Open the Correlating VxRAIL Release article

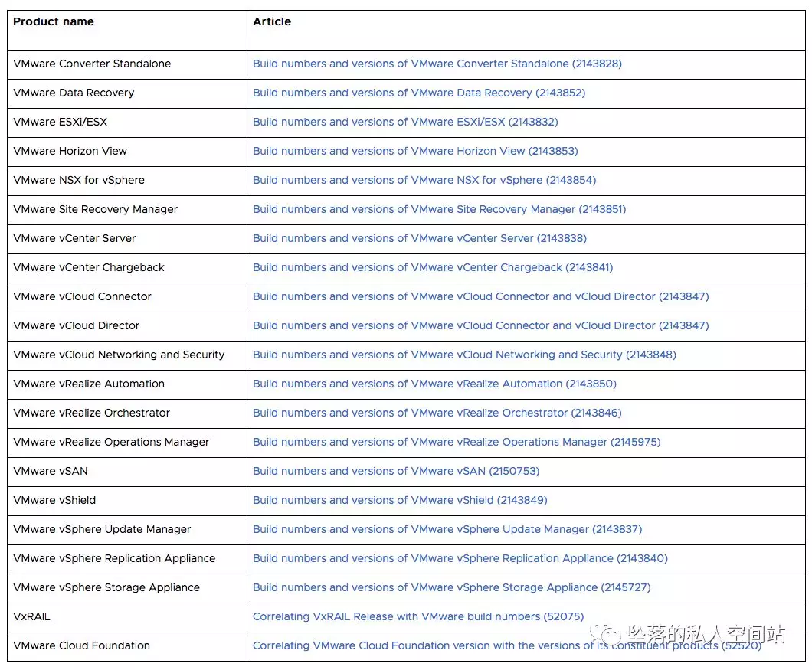coord(418,616)
